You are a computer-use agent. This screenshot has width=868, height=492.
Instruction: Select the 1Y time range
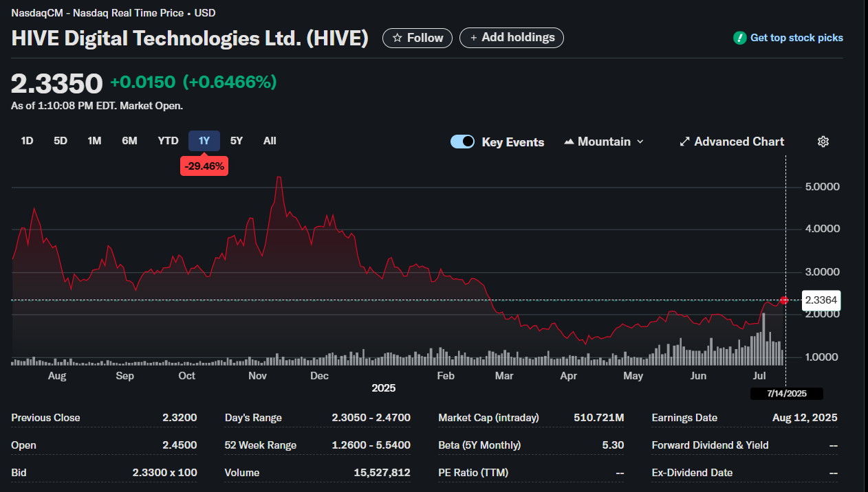pos(204,141)
